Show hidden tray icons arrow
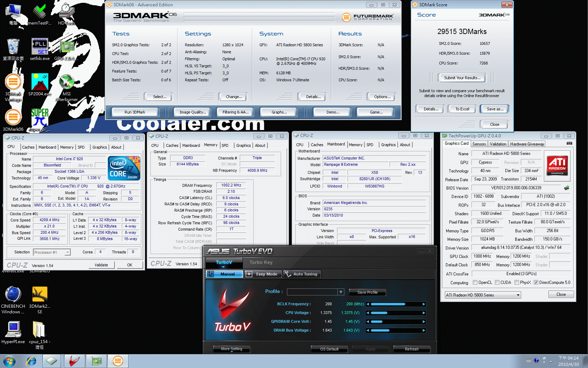588x368 pixels. [x=551, y=361]
